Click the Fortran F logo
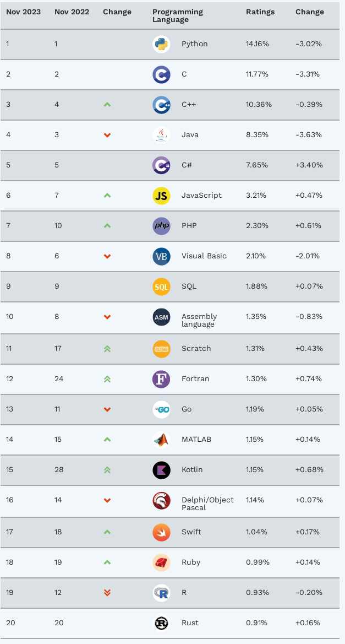The height and width of the screenshot is (644, 345). click(x=161, y=379)
